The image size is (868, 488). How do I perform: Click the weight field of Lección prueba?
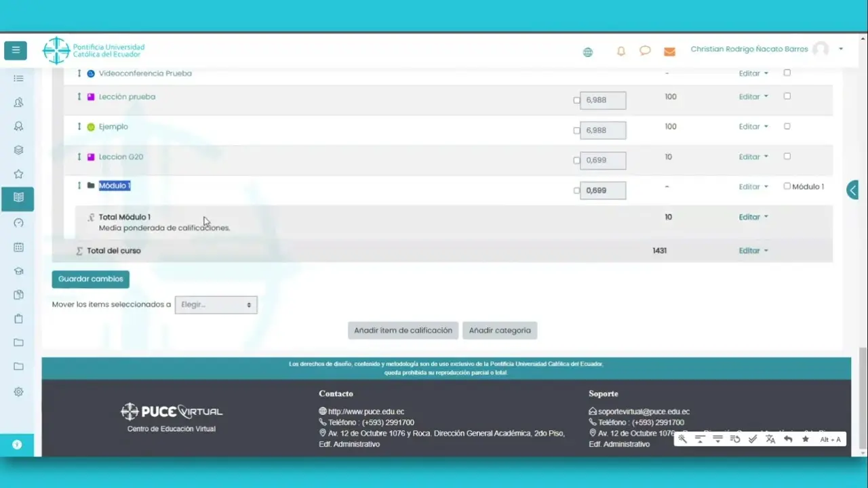click(603, 100)
